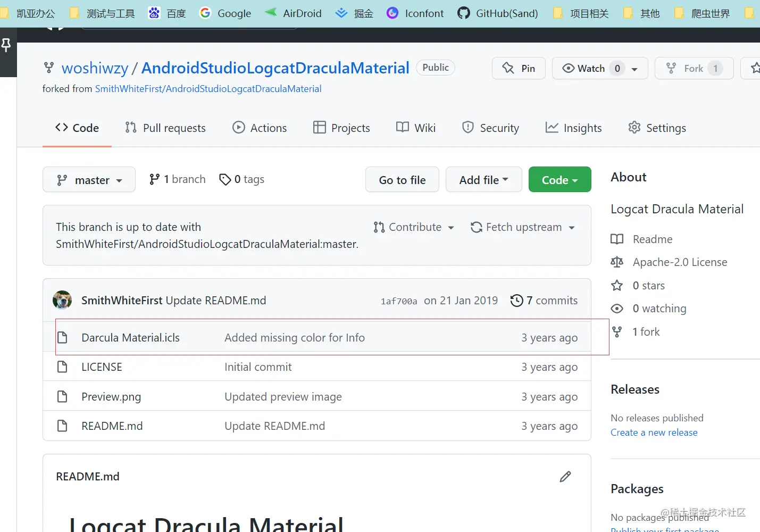The height and width of the screenshot is (532, 760).
Task: Select the Code tab
Action: pos(77,128)
